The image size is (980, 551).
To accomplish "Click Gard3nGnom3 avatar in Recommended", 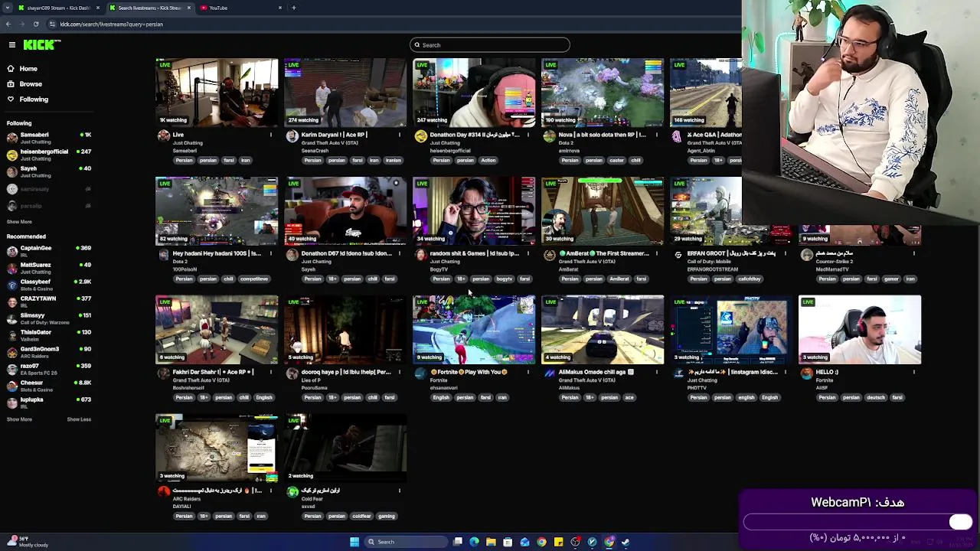I will pyautogui.click(x=11, y=351).
